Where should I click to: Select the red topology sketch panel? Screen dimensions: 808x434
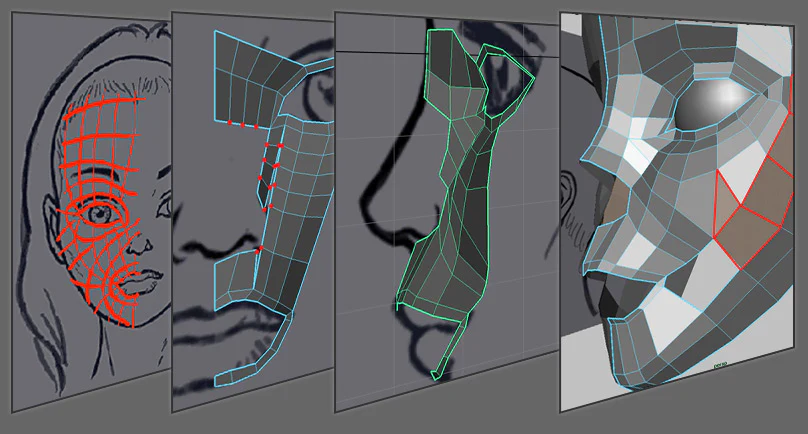click(x=91, y=212)
